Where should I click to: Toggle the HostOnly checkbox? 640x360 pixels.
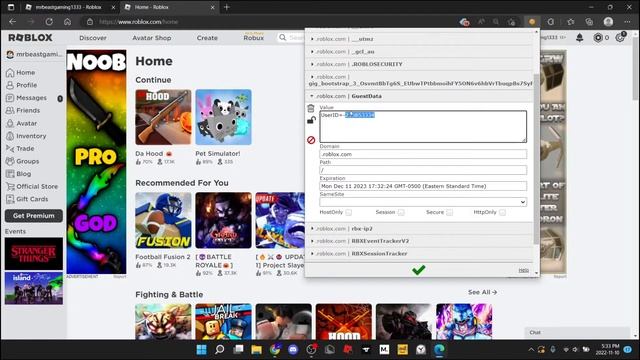pyautogui.click(x=349, y=212)
